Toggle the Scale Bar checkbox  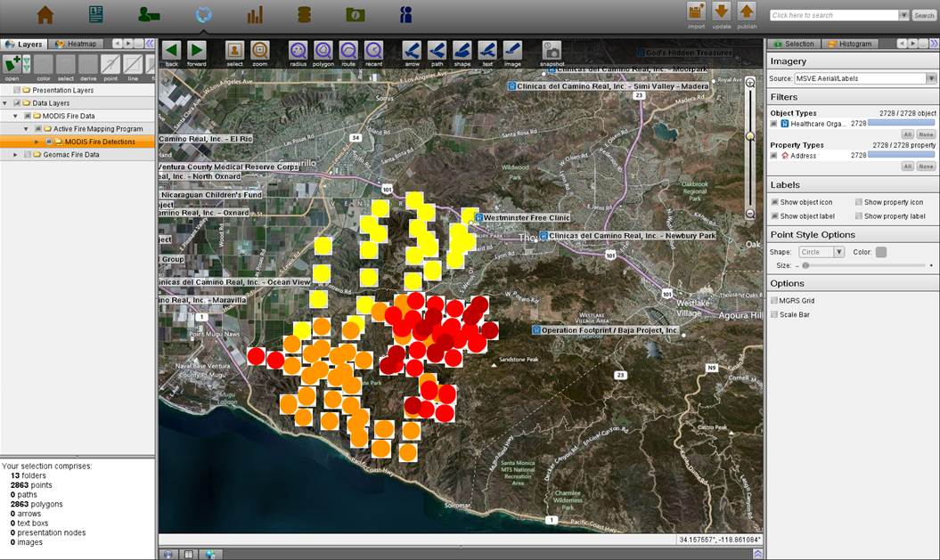pos(774,314)
